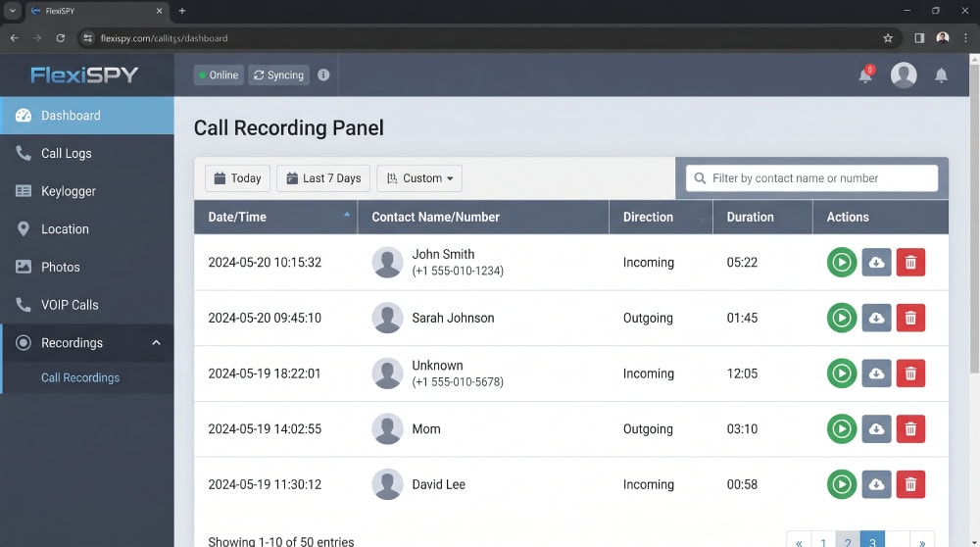Download the John Smith recording
Image resolution: width=980 pixels, height=547 pixels.
click(876, 262)
